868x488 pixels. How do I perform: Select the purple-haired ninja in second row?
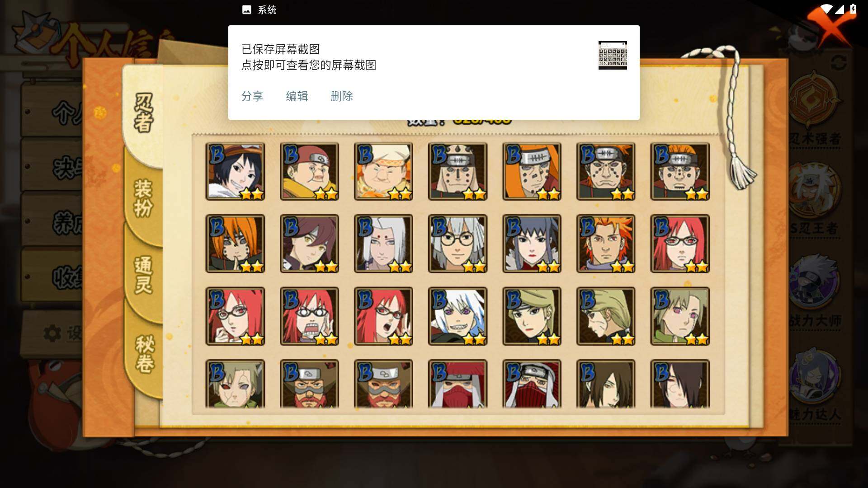tap(532, 244)
